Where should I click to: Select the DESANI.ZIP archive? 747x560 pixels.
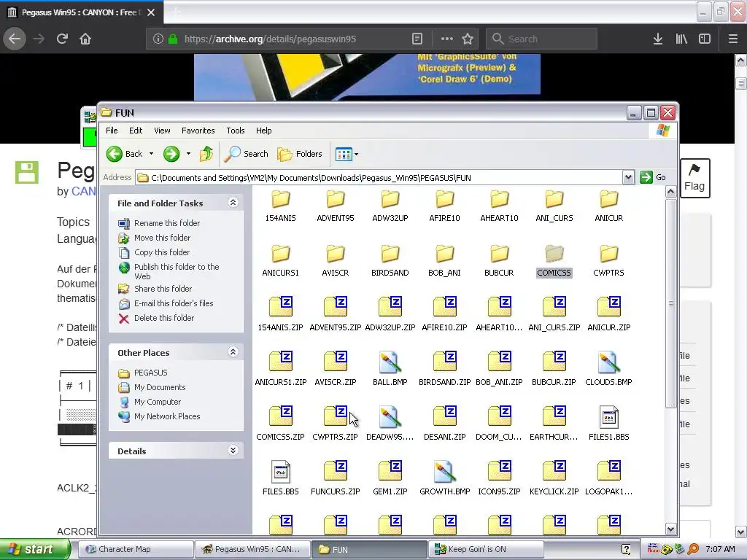pos(444,424)
